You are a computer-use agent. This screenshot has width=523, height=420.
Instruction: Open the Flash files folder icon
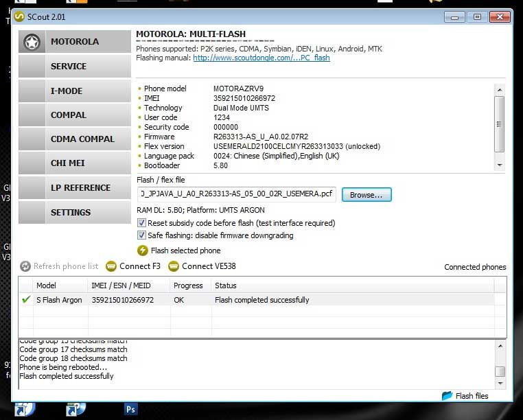447,396
